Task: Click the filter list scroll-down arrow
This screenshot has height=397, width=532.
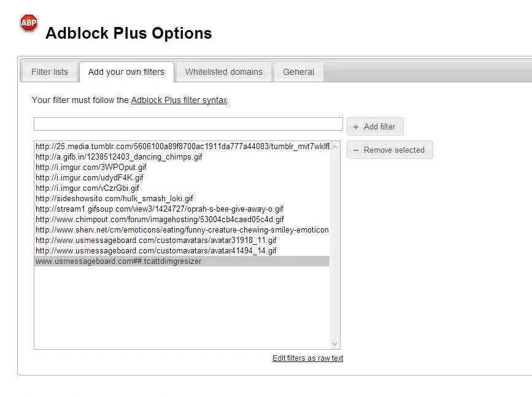Action: coord(334,344)
